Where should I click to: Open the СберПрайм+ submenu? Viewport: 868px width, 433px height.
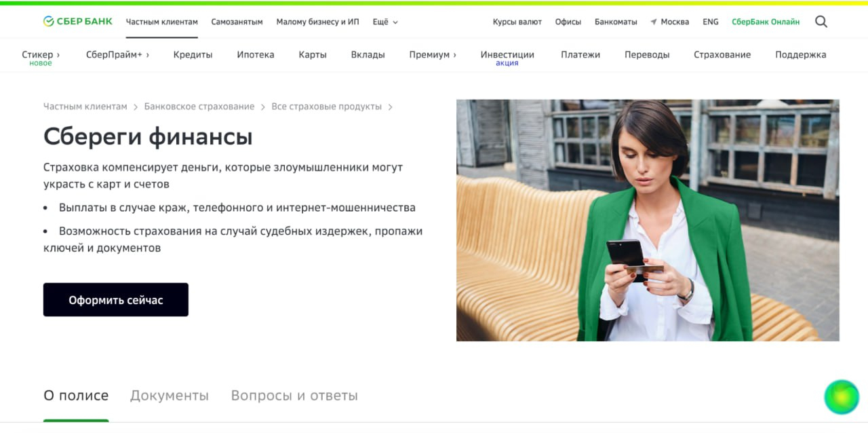(x=117, y=55)
